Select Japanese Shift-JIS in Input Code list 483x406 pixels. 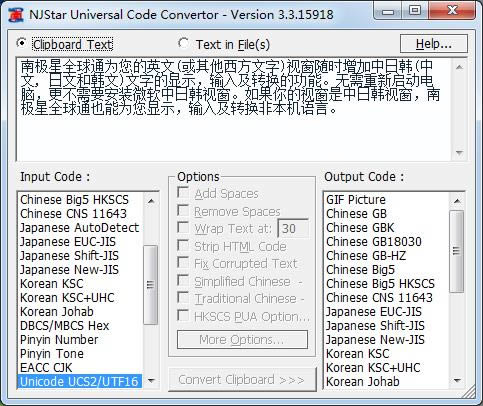[x=69, y=256]
